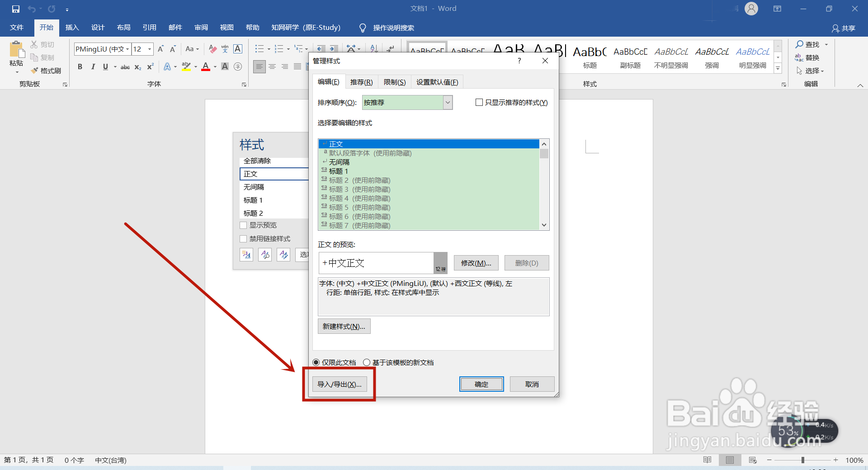Image resolution: width=868 pixels, height=470 pixels.
Task: Toggle Bold formatting
Action: click(80, 67)
